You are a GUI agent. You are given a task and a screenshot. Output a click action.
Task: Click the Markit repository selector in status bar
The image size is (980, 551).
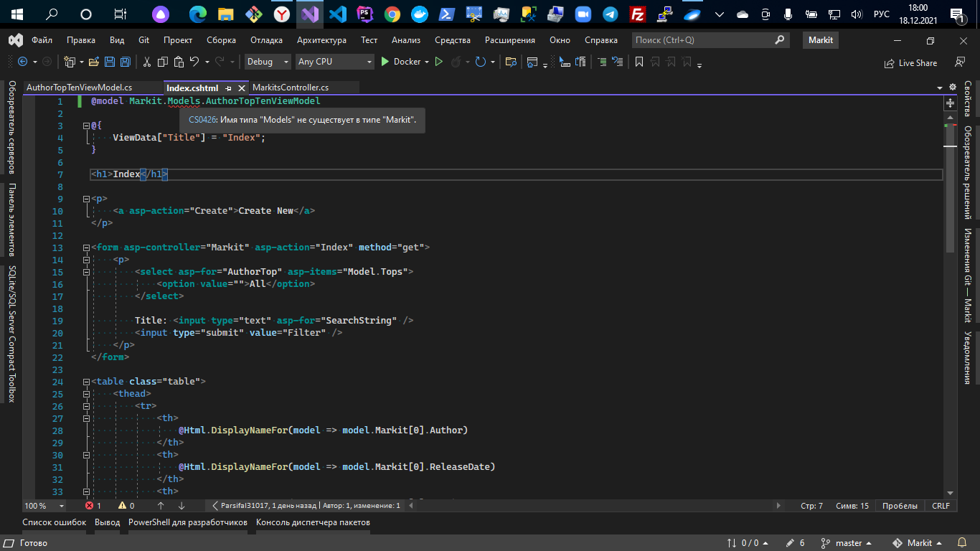[917, 543]
